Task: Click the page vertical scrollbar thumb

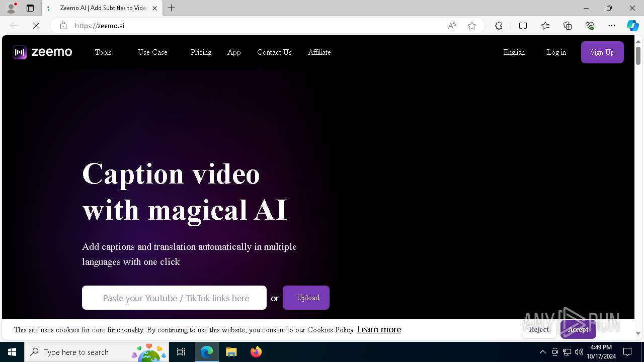Action: pyautogui.click(x=638, y=55)
